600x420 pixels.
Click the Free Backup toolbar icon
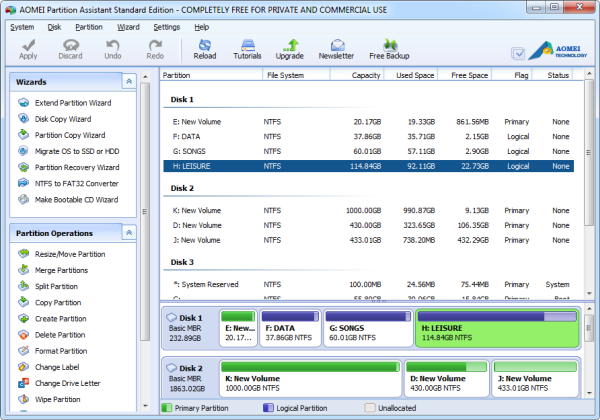[389, 49]
